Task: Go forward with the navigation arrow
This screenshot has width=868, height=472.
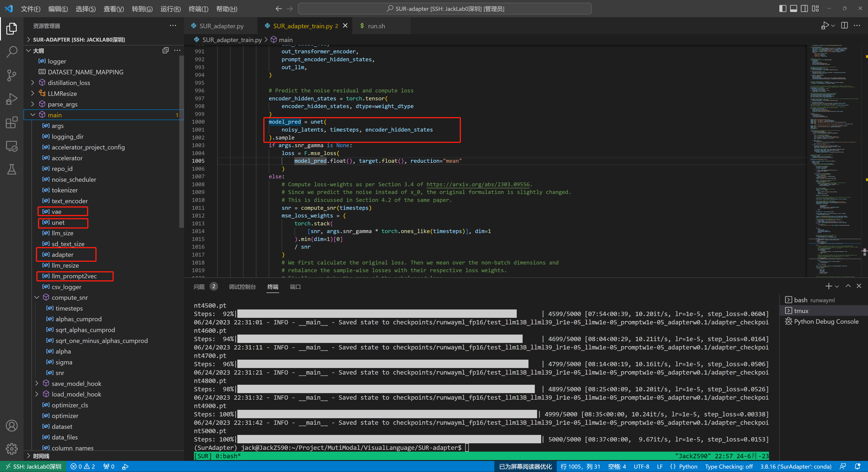Action: [x=290, y=9]
